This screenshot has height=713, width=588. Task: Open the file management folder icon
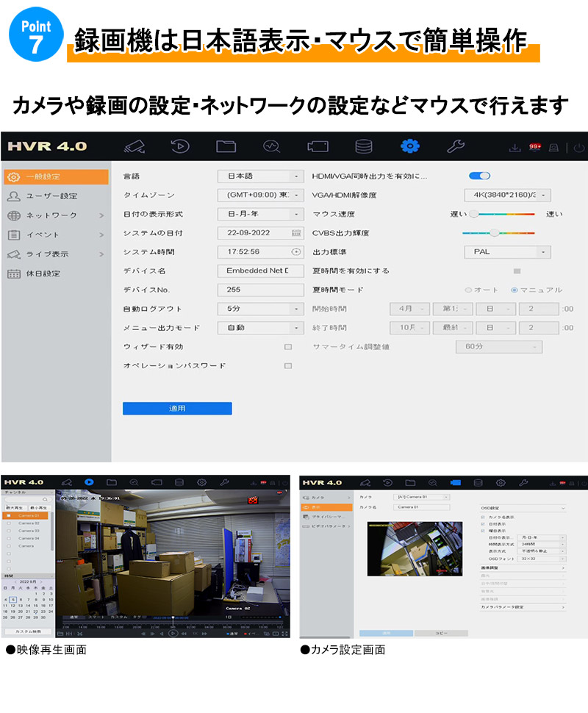tap(224, 147)
